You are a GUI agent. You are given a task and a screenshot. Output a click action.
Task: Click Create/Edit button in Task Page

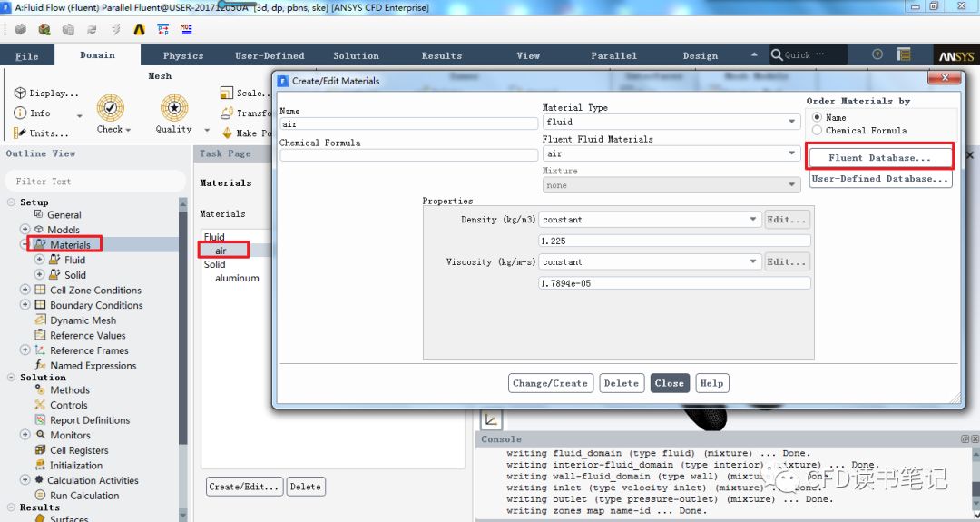244,487
